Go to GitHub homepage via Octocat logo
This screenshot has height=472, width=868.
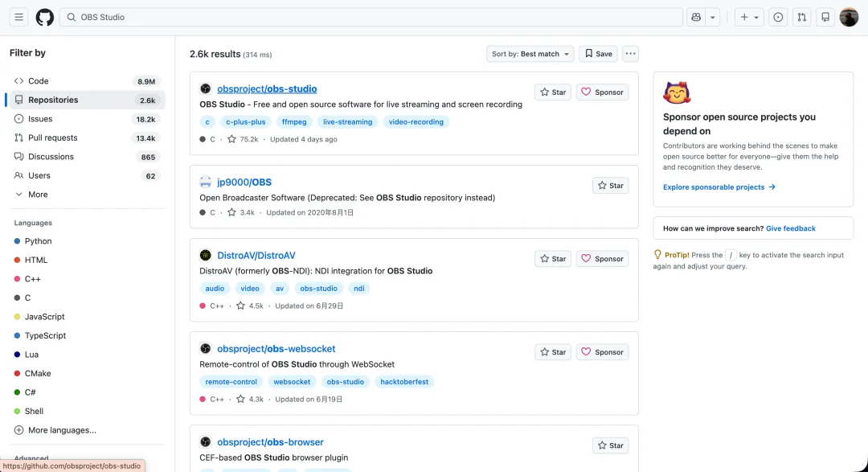coord(45,17)
